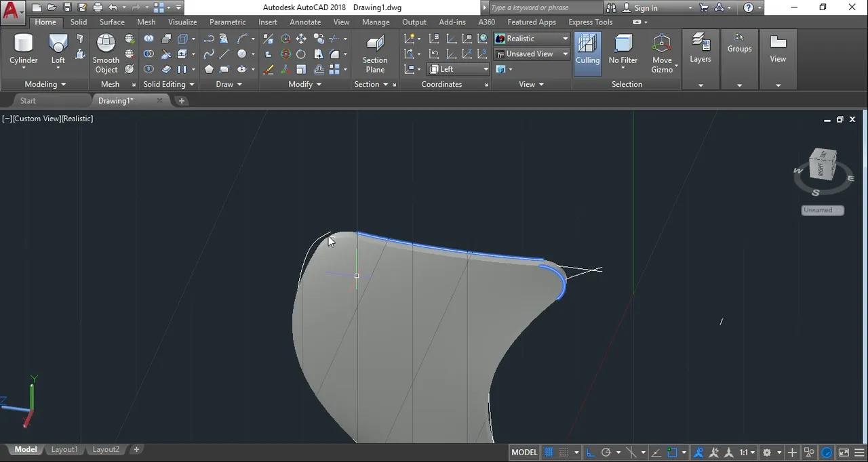
Task: Click the Save icon in quick access toolbar
Action: pyautogui.click(x=66, y=7)
